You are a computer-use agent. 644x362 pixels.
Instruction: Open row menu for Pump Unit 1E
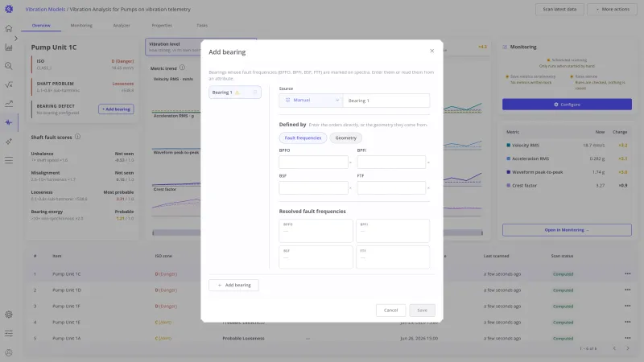tap(628, 323)
